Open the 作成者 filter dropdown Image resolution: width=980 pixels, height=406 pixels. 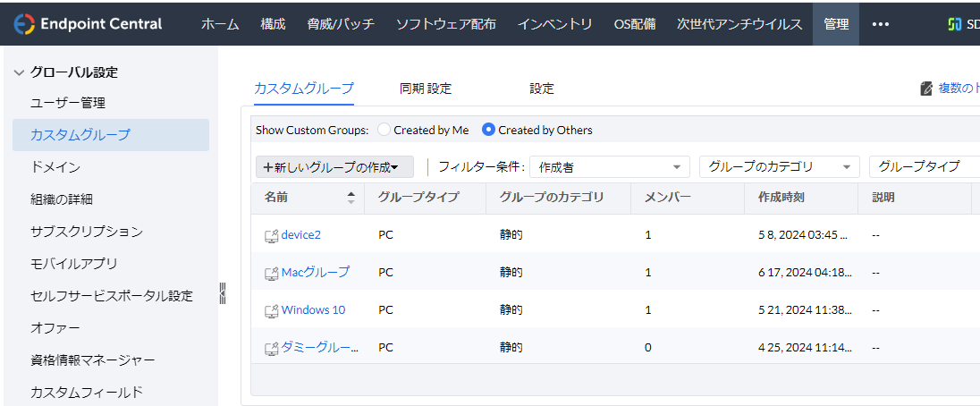610,166
